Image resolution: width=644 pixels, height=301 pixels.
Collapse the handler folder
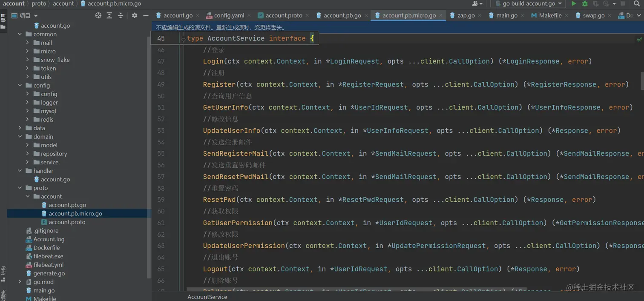[x=20, y=171]
